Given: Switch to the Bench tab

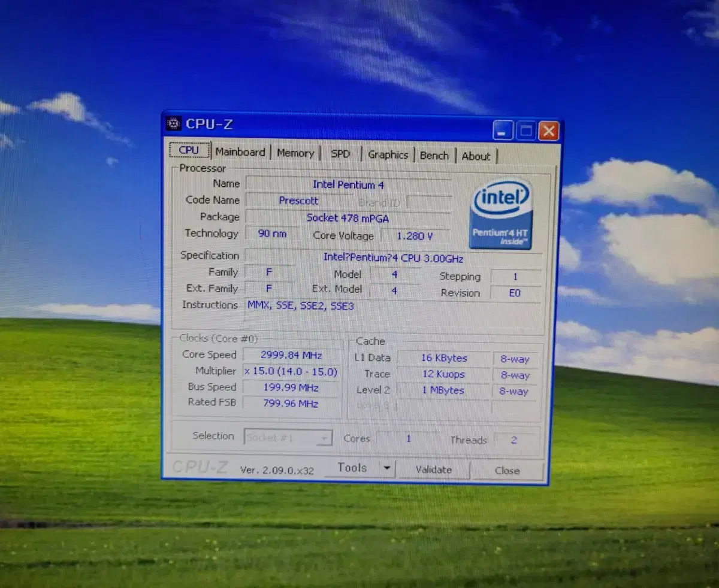Looking at the screenshot, I should (x=434, y=155).
